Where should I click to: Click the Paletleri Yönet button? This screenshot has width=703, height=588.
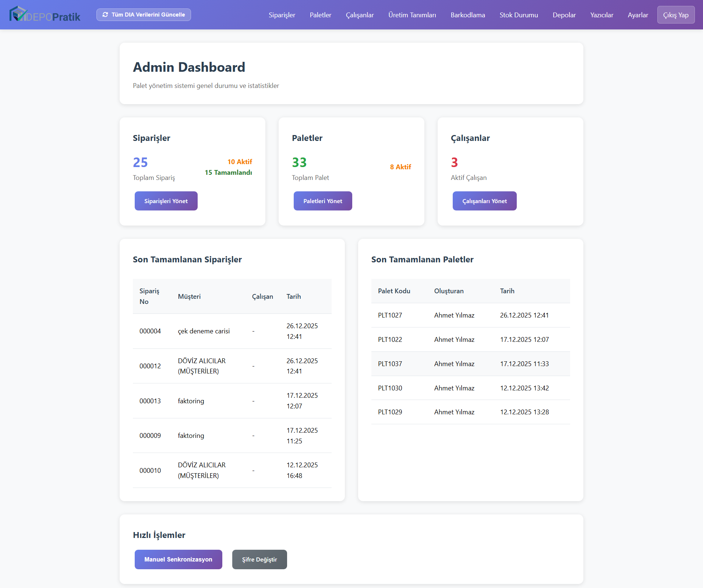(323, 201)
